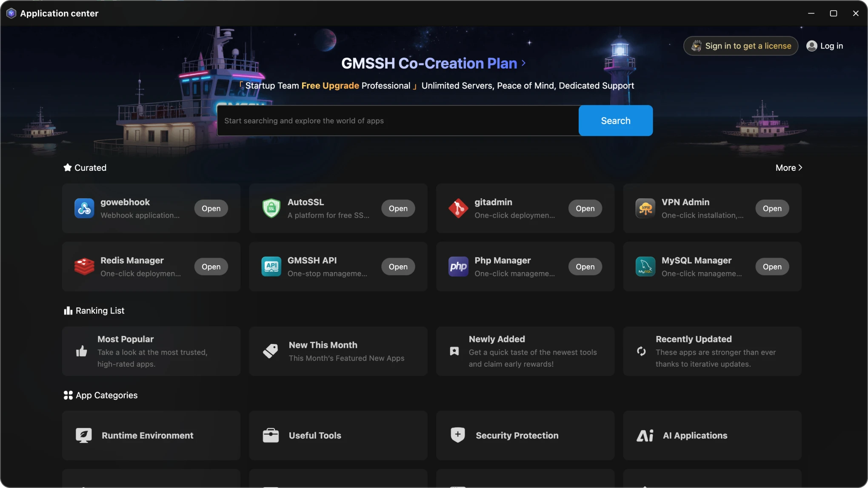Click the AutoSSL green shield icon
The width and height of the screenshot is (868, 488).
[x=271, y=208]
